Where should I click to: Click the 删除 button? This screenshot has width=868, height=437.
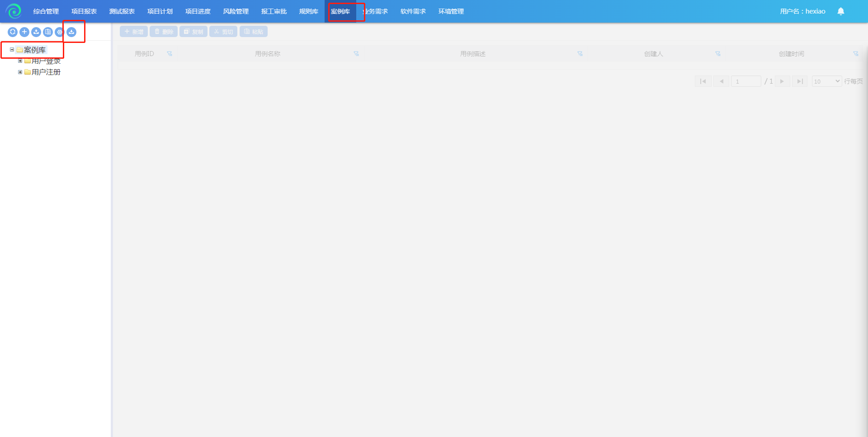click(164, 32)
